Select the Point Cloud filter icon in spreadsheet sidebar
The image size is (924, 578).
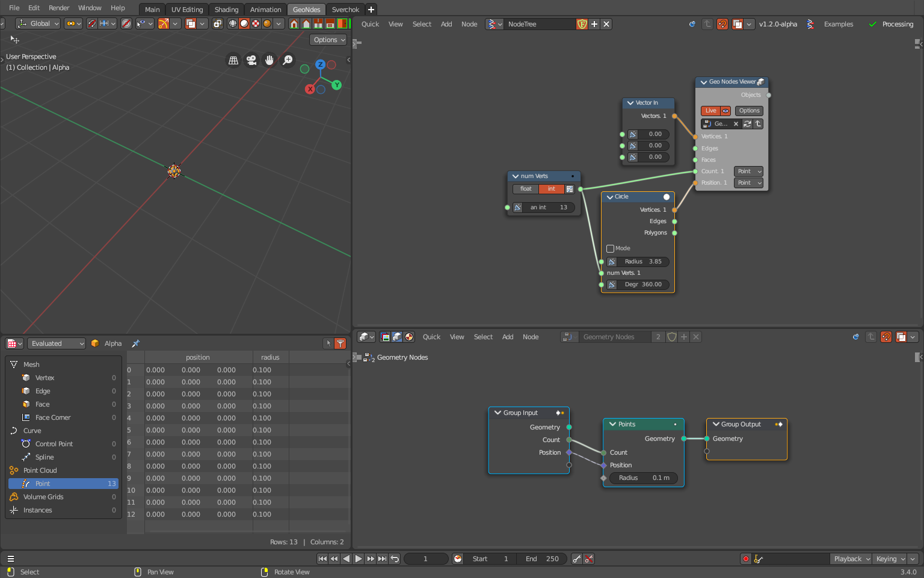(14, 470)
